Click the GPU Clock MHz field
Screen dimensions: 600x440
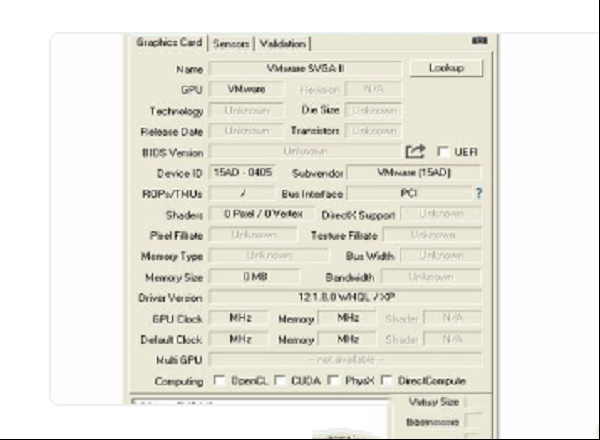pyautogui.click(x=240, y=318)
